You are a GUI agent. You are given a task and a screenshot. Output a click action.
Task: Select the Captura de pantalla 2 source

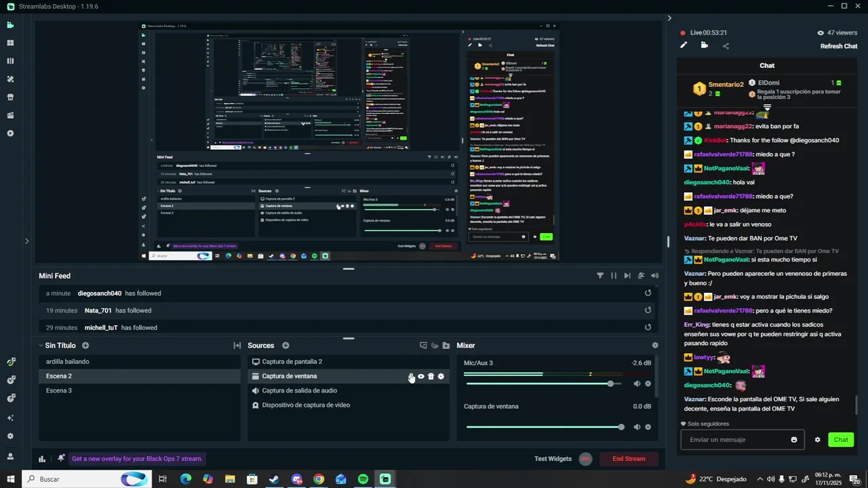[x=348, y=362]
